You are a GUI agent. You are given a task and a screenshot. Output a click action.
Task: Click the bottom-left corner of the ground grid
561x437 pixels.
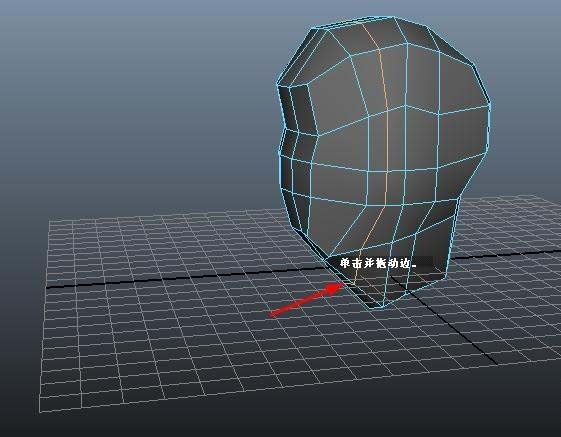tap(39, 412)
